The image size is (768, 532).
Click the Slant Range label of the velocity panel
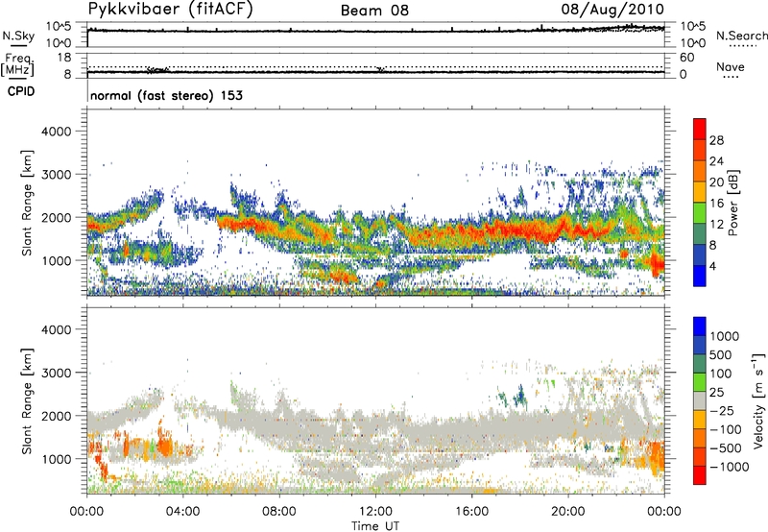pos(27,400)
